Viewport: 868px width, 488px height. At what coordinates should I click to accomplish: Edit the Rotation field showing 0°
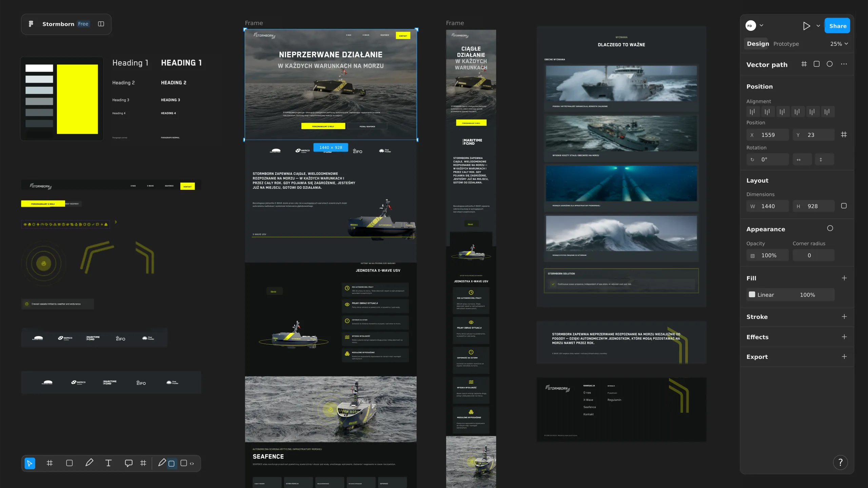[x=768, y=159]
